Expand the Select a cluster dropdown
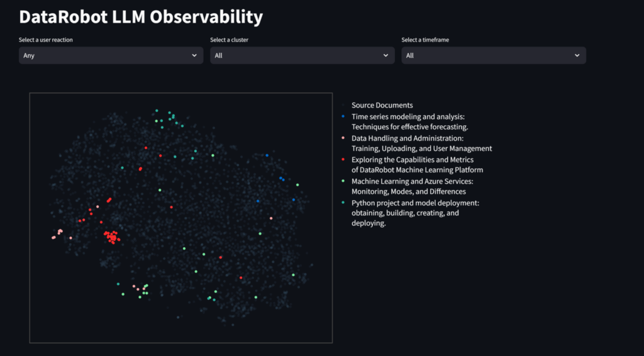This screenshot has width=644, height=356. (302, 55)
